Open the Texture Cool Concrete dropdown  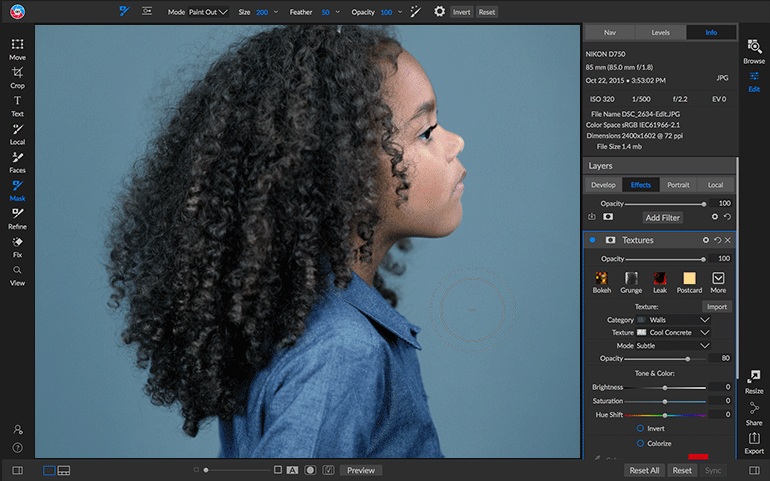pos(673,333)
